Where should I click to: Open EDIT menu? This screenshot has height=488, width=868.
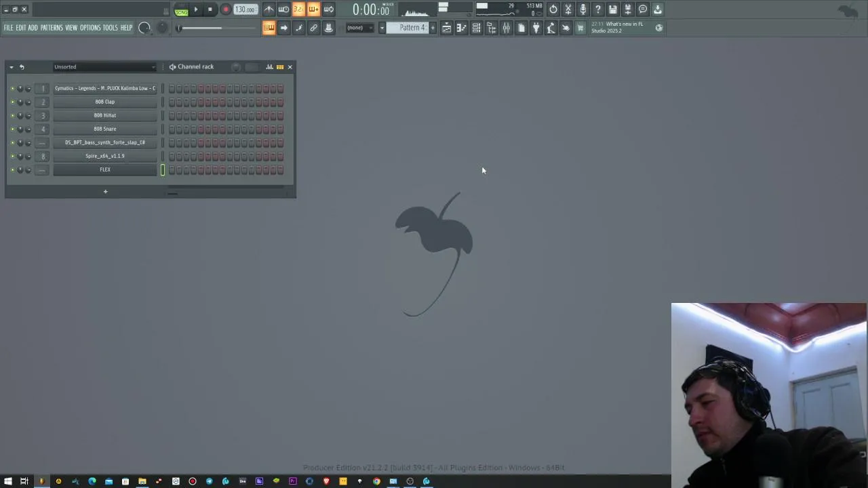(x=21, y=28)
